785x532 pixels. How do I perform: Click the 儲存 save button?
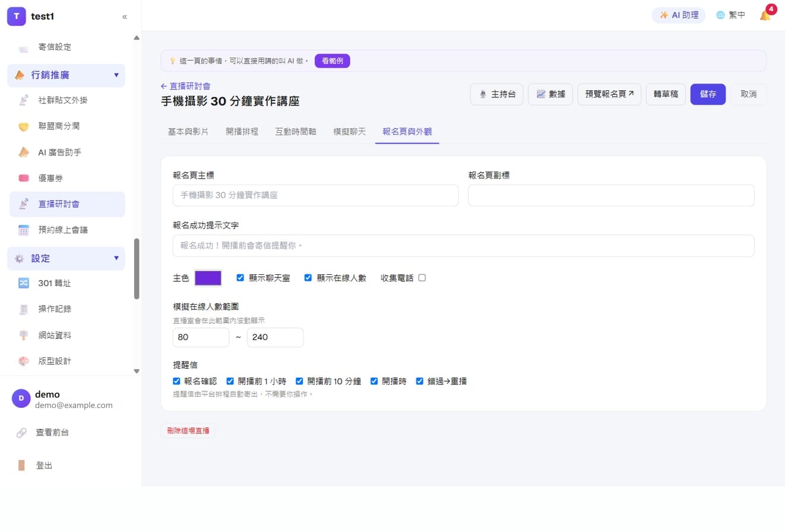coord(708,94)
